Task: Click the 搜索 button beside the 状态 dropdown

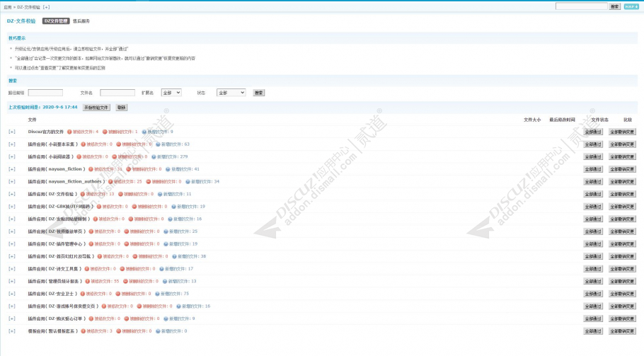Action: point(259,93)
